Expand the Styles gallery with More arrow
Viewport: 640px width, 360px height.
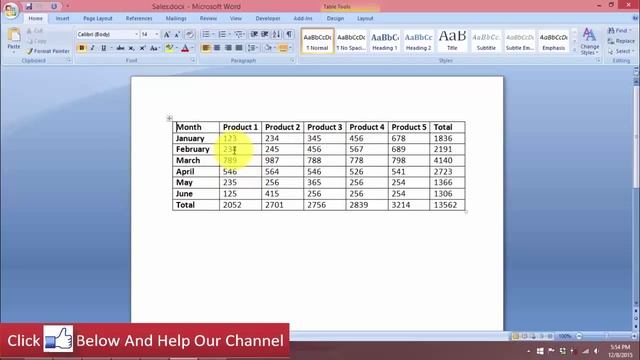(575, 49)
